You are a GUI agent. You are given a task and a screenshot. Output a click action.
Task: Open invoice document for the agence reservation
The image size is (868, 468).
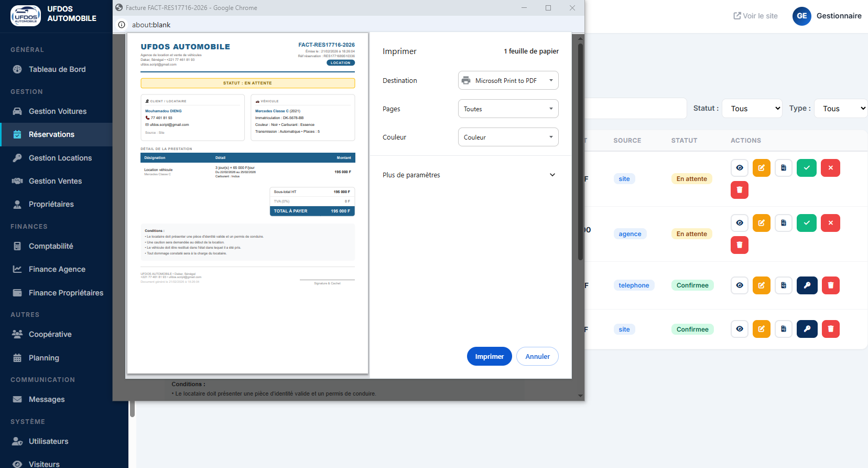click(783, 223)
